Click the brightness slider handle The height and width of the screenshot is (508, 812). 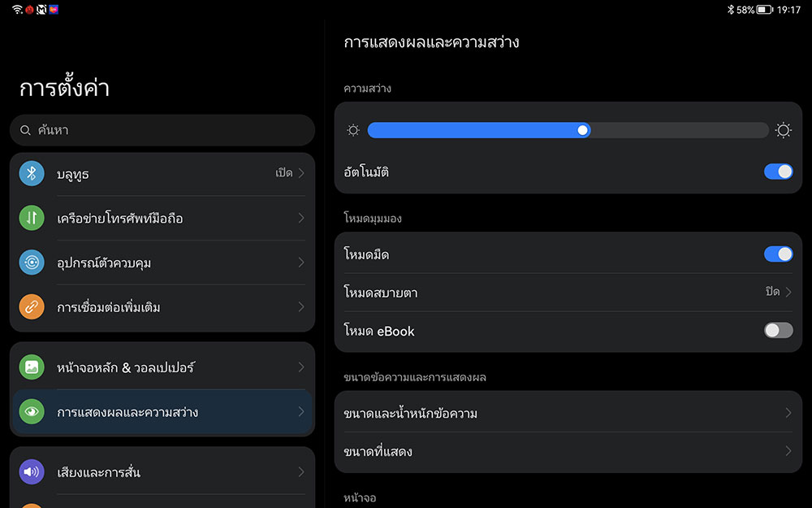coord(582,130)
